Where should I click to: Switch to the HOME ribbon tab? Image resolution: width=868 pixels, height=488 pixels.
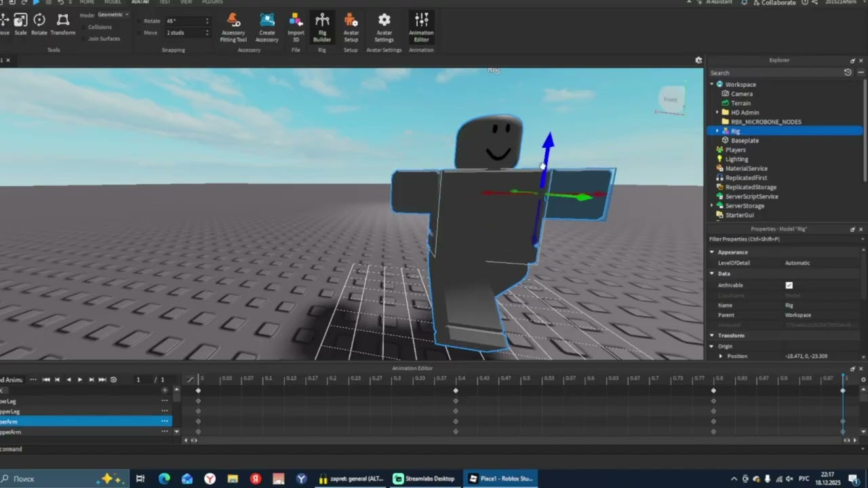click(87, 2)
